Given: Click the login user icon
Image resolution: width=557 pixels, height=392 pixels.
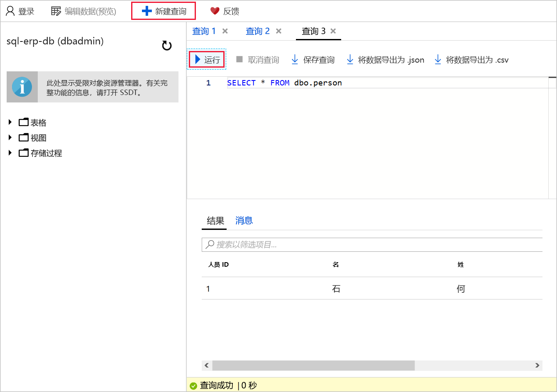Looking at the screenshot, I should (10, 11).
